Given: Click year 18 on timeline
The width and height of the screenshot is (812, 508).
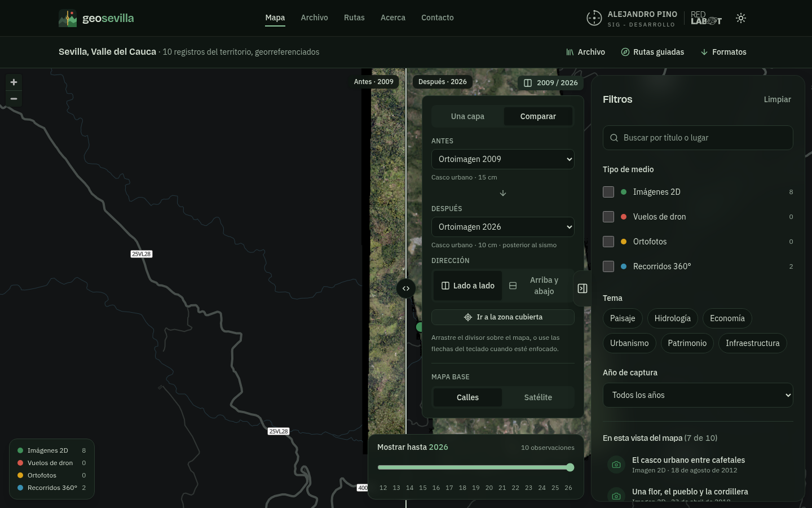Looking at the screenshot, I should [462, 488].
